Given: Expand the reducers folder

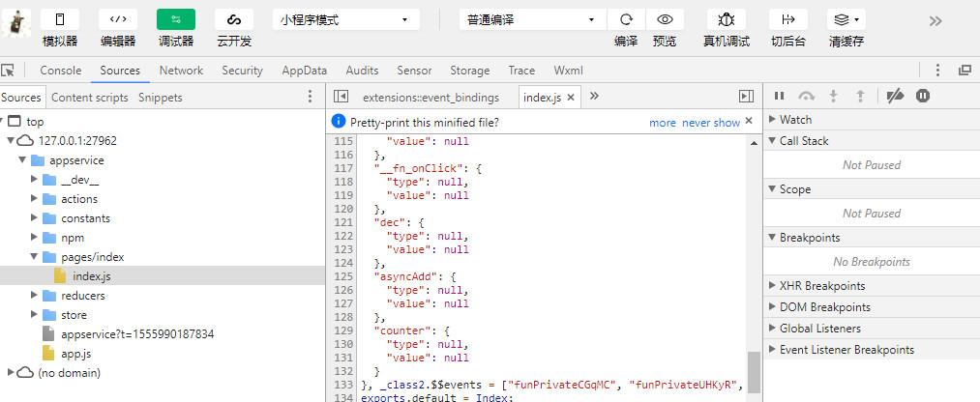Looking at the screenshot, I should point(35,296).
